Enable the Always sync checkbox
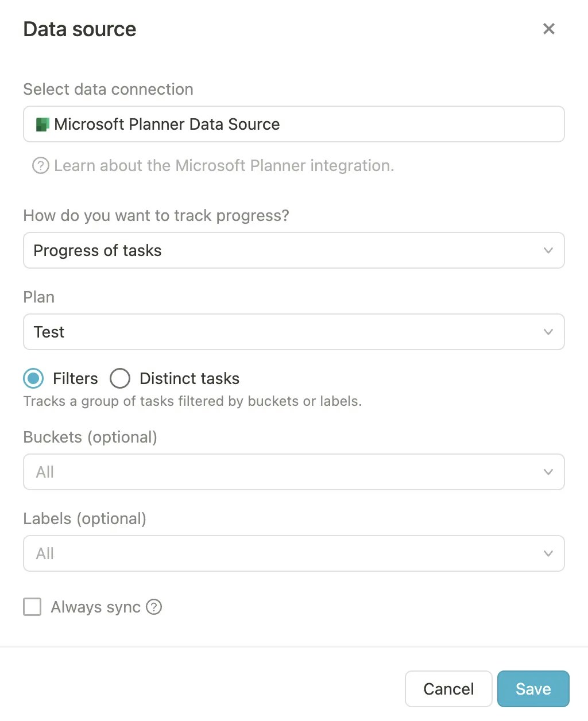This screenshot has width=588, height=721. [32, 607]
